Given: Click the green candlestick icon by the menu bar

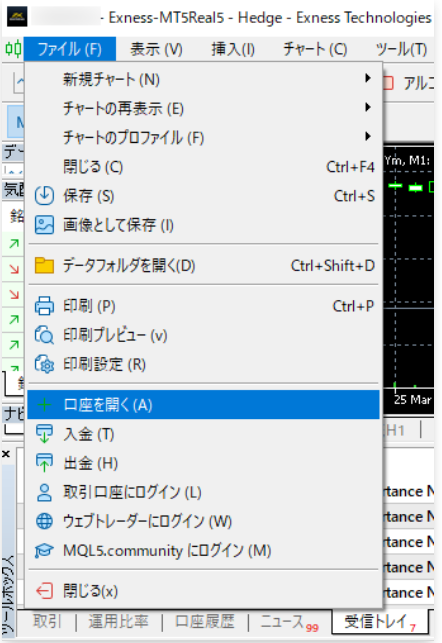Looking at the screenshot, I should pos(13,49).
